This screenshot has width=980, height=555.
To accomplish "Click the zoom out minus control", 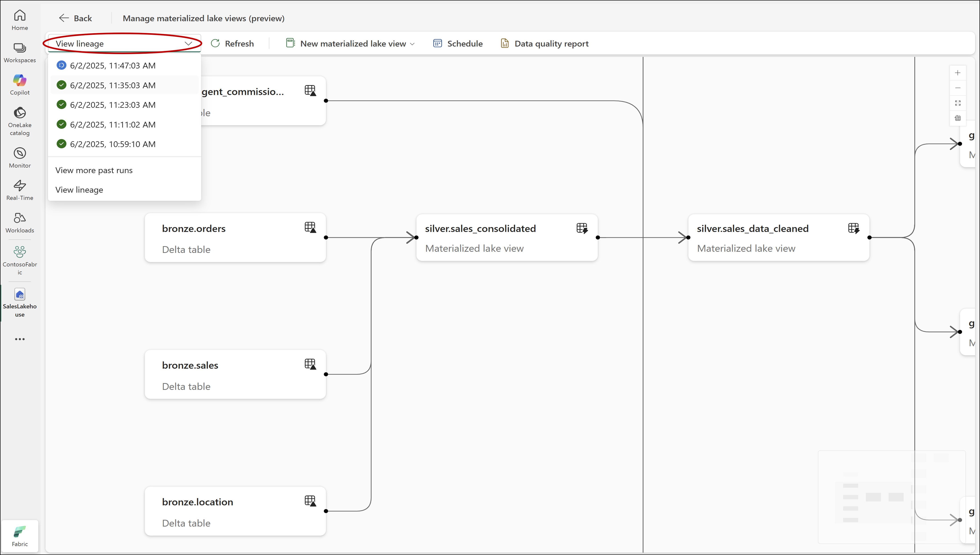I will pos(958,88).
